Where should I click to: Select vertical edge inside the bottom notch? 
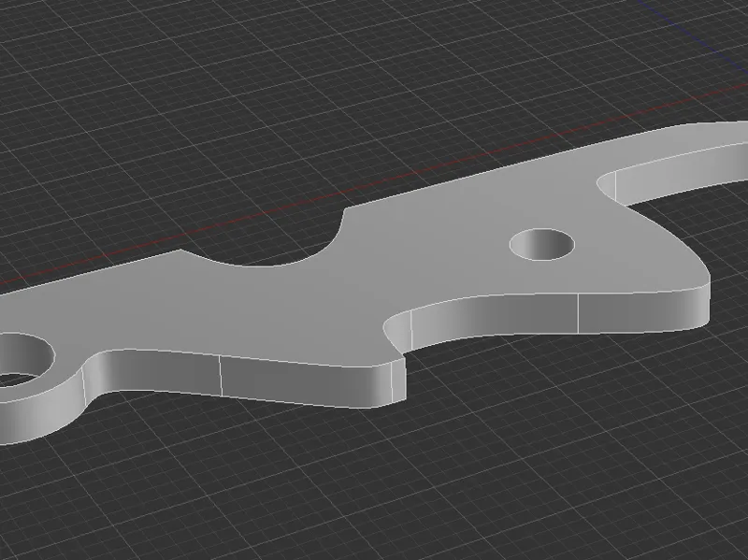click(411, 330)
